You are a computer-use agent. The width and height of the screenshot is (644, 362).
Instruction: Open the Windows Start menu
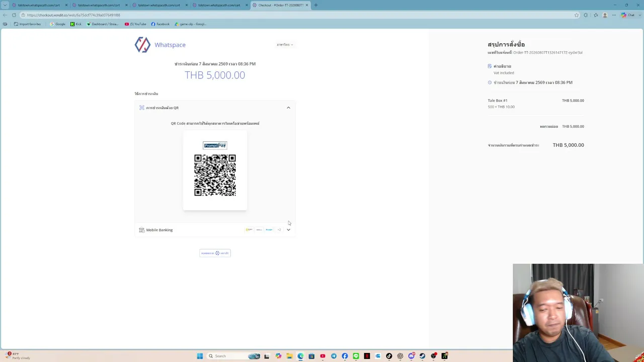(200, 356)
